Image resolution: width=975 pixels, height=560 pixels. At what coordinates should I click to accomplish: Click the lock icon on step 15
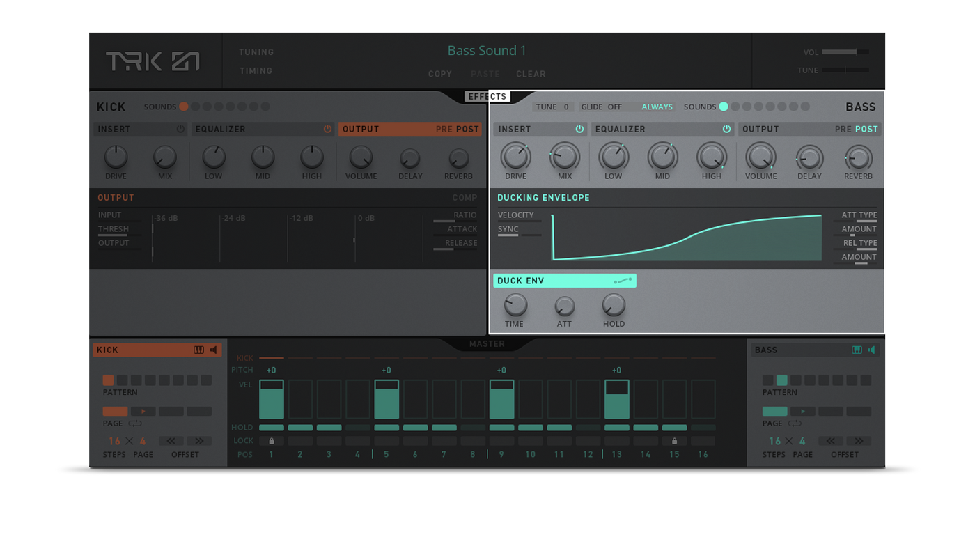click(674, 441)
